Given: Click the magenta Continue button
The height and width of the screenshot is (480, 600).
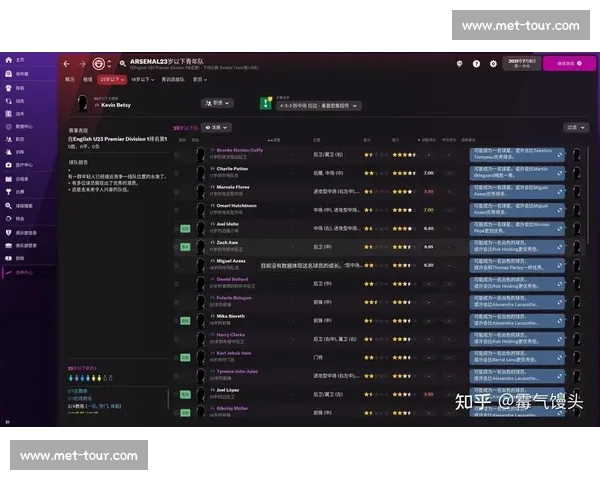Looking at the screenshot, I should (x=569, y=64).
